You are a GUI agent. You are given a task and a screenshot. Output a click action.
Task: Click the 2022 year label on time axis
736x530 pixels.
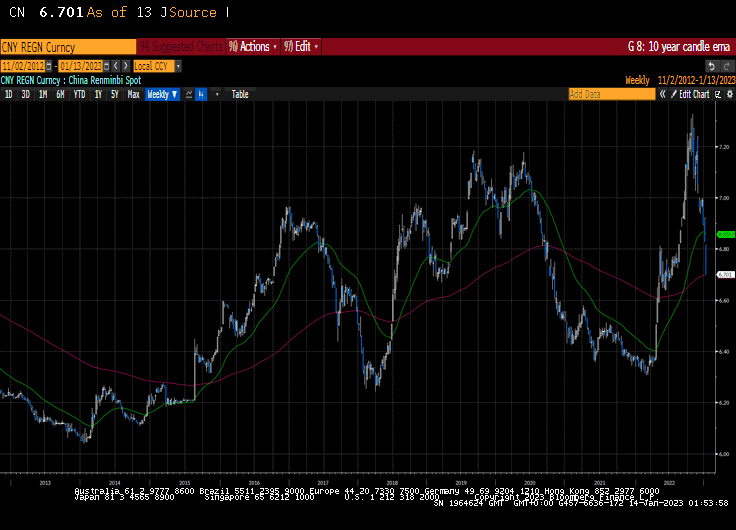point(669,483)
